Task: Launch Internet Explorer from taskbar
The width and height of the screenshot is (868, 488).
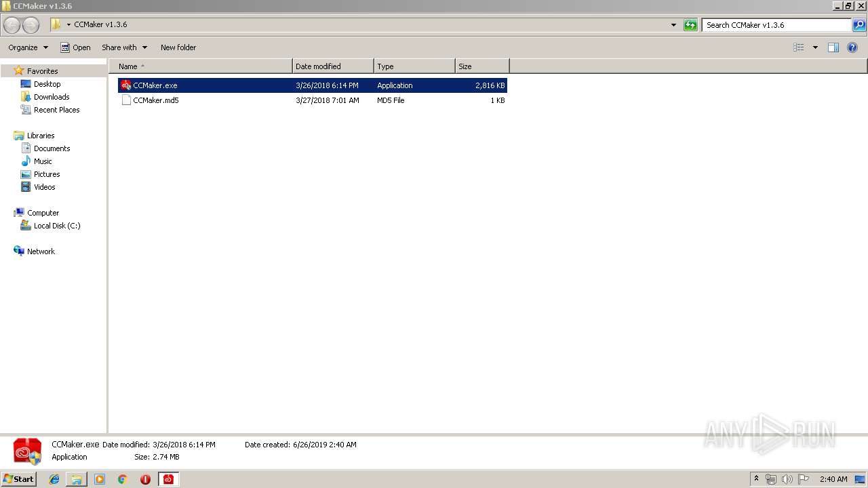Action: click(x=54, y=479)
